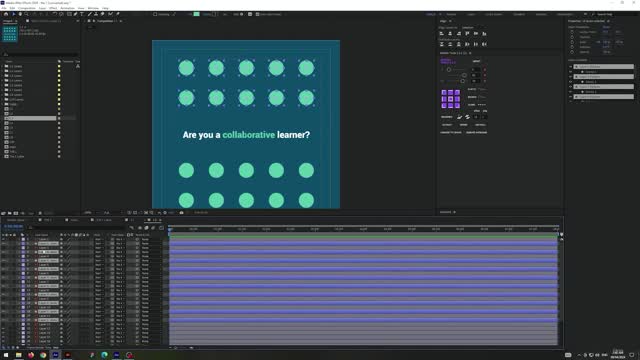Open the Effect menu
Viewport: 640px width, 360px height.
pyautogui.click(x=53, y=8)
